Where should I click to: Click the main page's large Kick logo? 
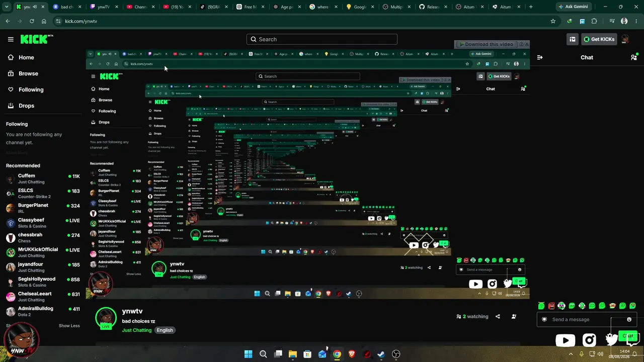[36, 39]
